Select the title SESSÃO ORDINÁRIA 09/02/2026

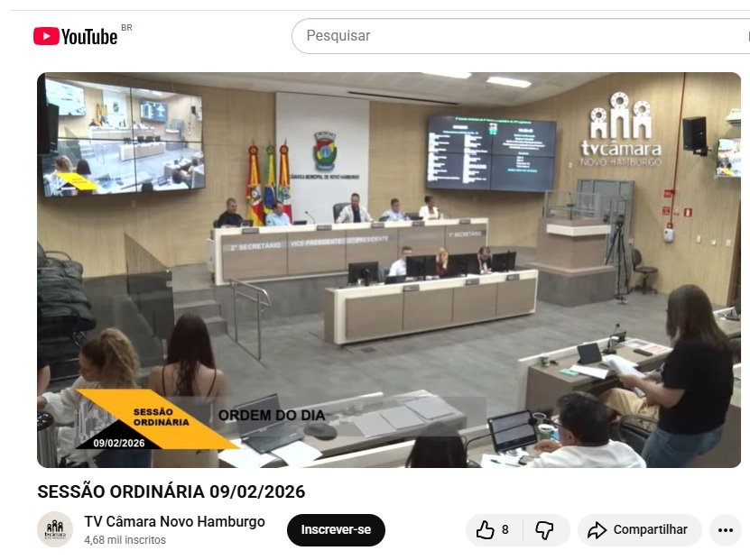coord(171,491)
